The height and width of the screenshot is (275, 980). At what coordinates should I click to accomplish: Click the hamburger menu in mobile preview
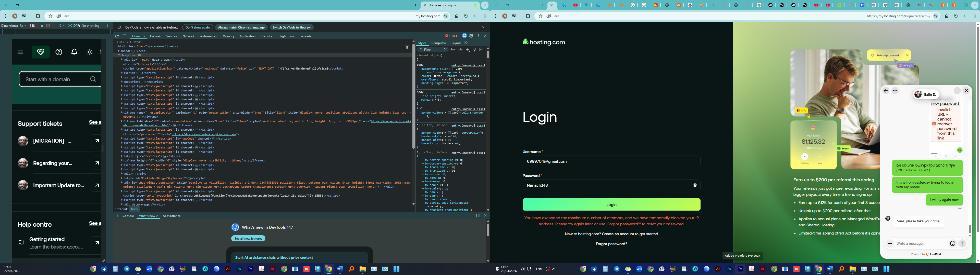point(20,52)
